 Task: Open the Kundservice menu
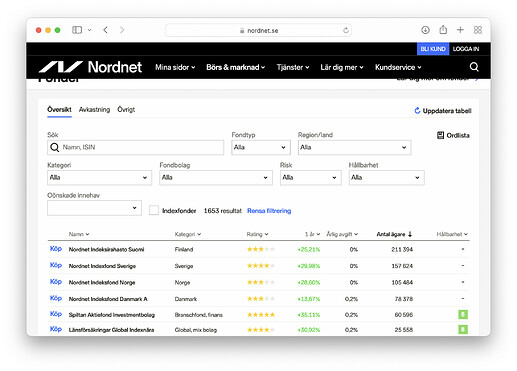(398, 67)
